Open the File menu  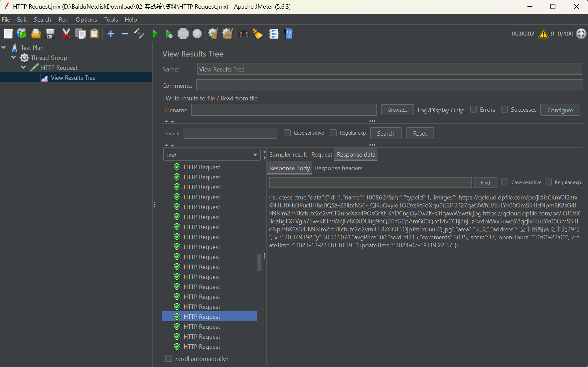click(x=6, y=20)
